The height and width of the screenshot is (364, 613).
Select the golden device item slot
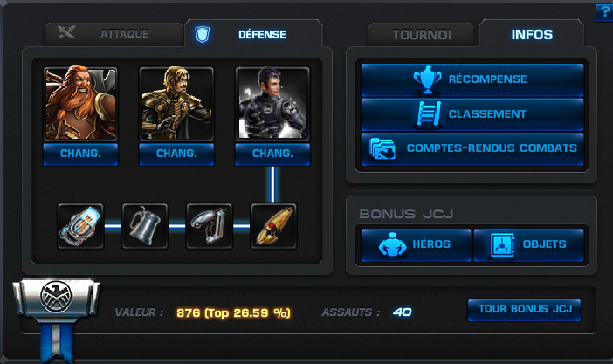[x=273, y=226]
